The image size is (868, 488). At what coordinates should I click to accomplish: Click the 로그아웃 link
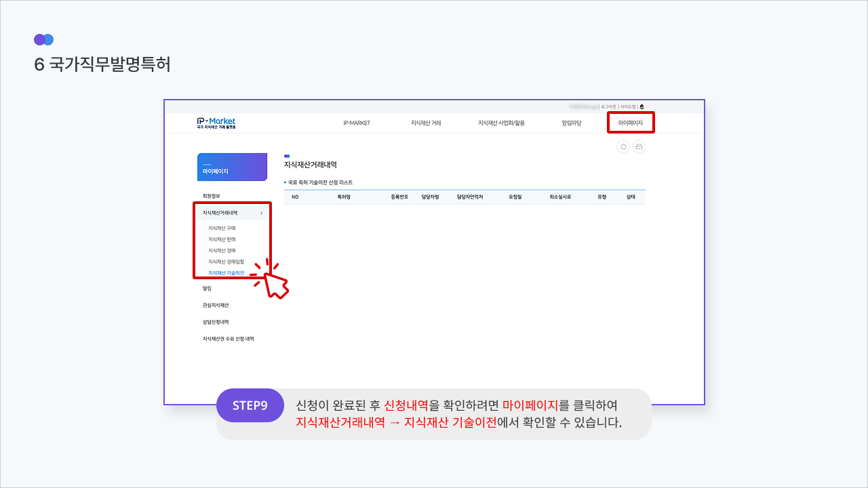pyautogui.click(x=608, y=106)
